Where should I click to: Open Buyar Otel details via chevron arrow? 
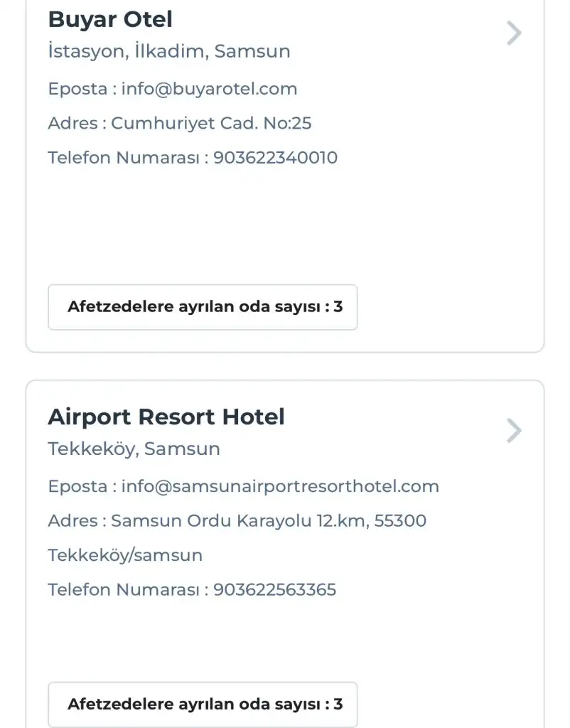click(514, 33)
